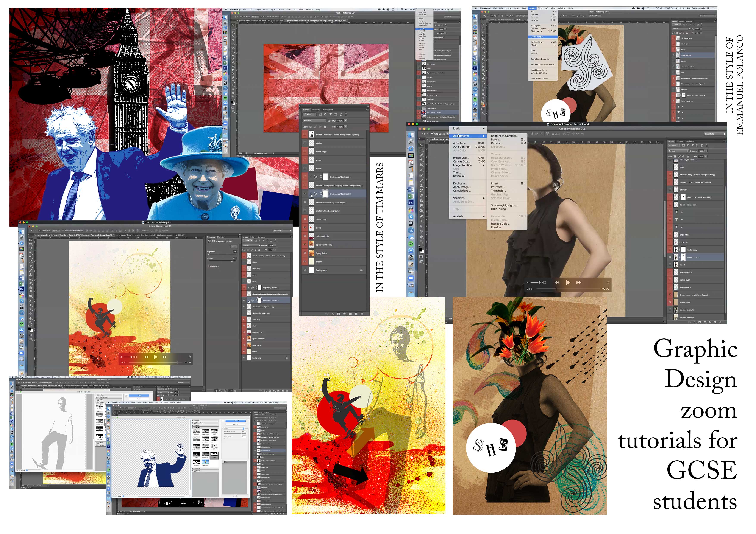
Task: Open Essentials workspace dropdown in Polanco Tutorial window
Action: (714, 134)
